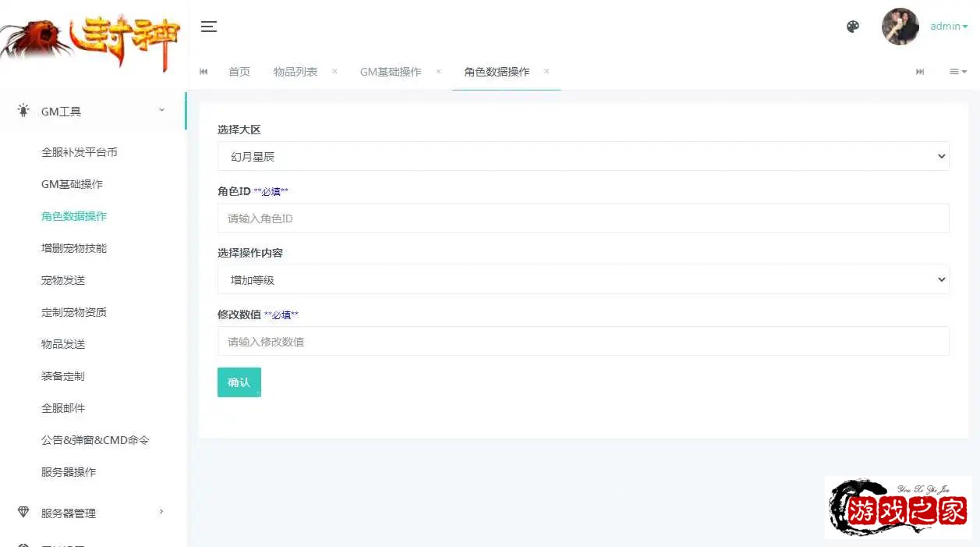Expand the 选择大区 dropdown
The image size is (980, 547).
pyautogui.click(x=582, y=156)
